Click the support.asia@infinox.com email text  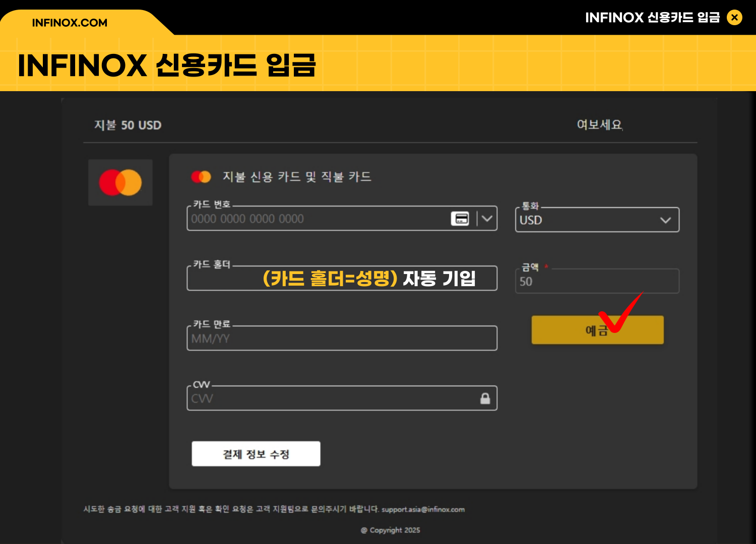pyautogui.click(x=423, y=510)
